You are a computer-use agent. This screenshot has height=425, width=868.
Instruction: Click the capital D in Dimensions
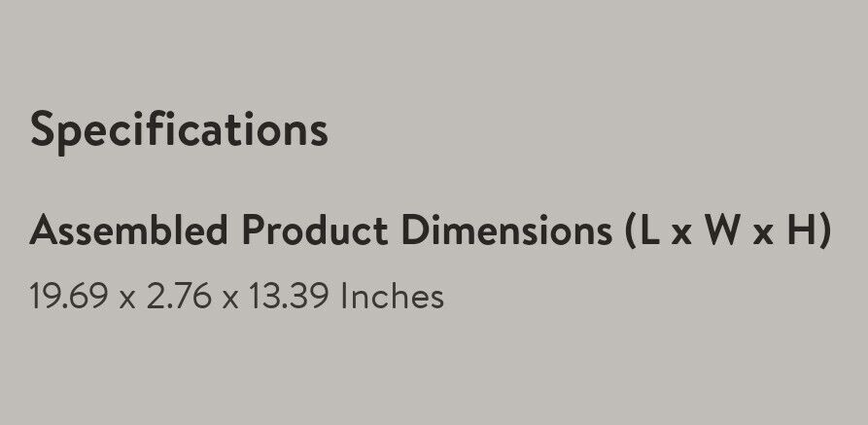(x=416, y=230)
